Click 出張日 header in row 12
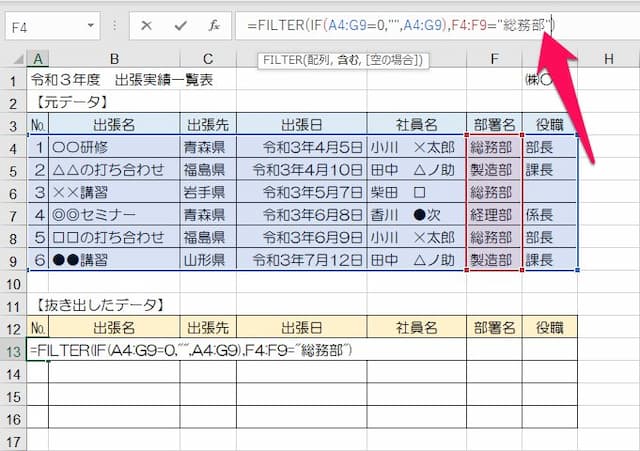Viewport: 640px width, 451px height. pyautogui.click(x=302, y=328)
